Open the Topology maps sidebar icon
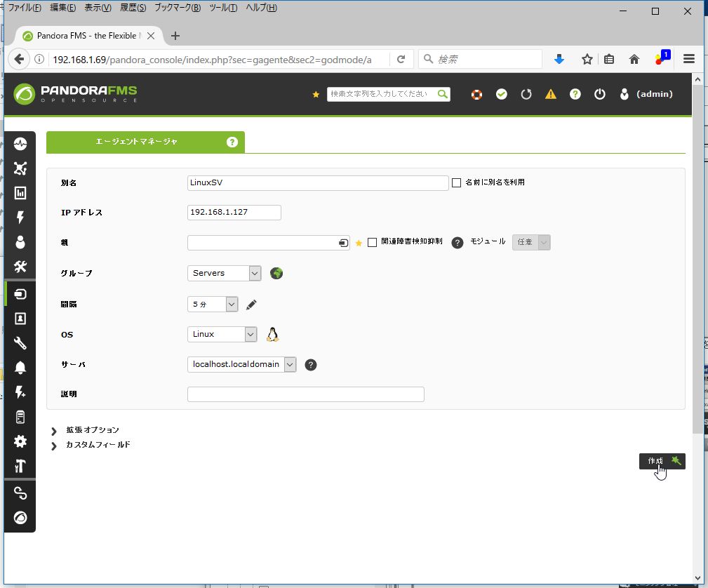The image size is (708, 588). click(x=20, y=168)
